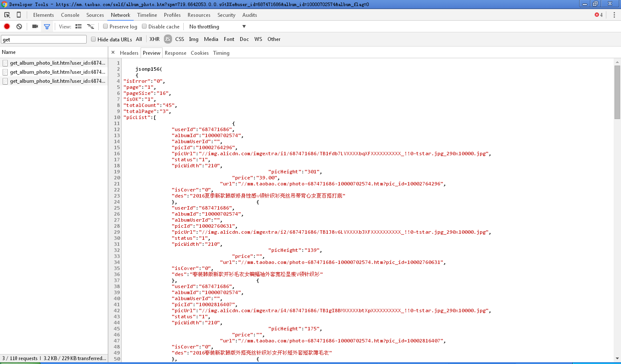Show the Headers tab of the request

(129, 53)
